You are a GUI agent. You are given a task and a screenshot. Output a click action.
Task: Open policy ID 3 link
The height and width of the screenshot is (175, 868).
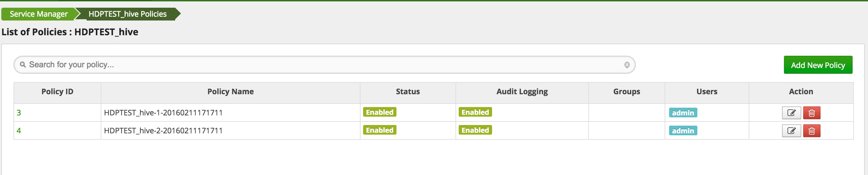pos(19,113)
